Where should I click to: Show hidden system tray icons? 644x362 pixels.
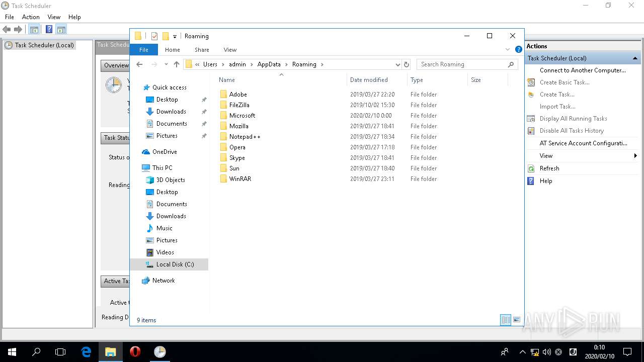click(522, 352)
